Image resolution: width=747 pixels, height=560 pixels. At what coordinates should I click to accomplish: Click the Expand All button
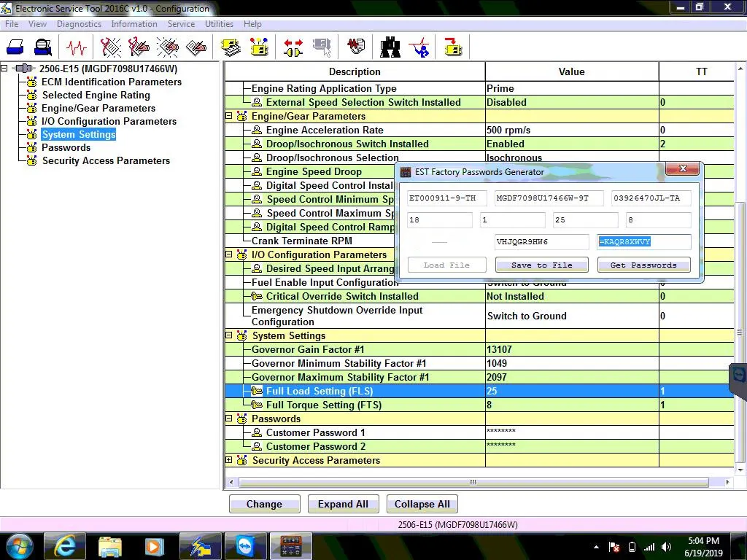pyautogui.click(x=343, y=504)
